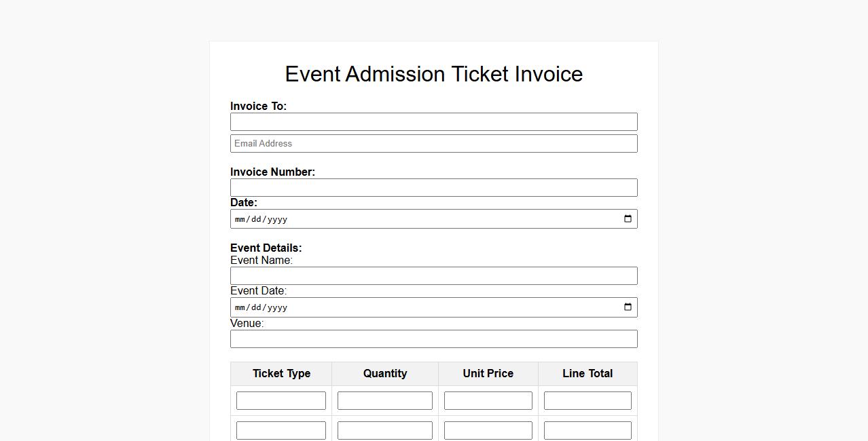This screenshot has width=868, height=441.
Task: Click the month segment of Event Date
Action: pyautogui.click(x=240, y=307)
